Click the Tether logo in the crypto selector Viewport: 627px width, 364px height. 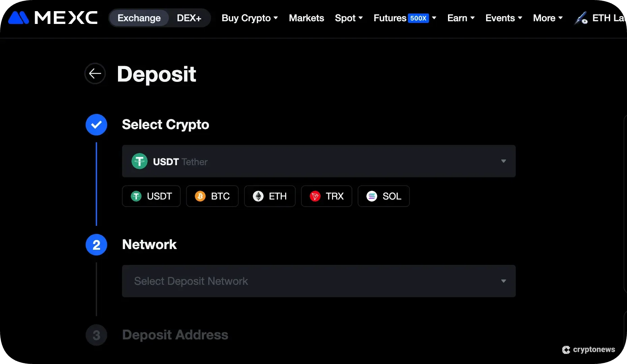[x=139, y=161]
